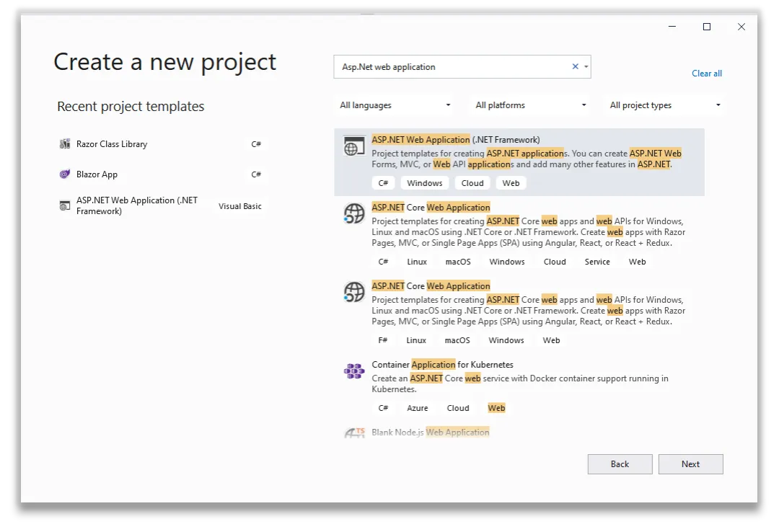Click the Blazor App template icon

(x=65, y=174)
